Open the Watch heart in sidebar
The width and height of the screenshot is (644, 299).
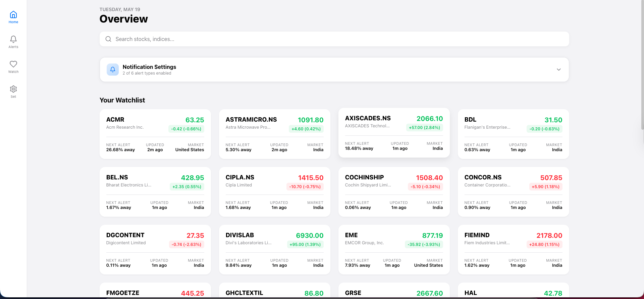(x=13, y=67)
